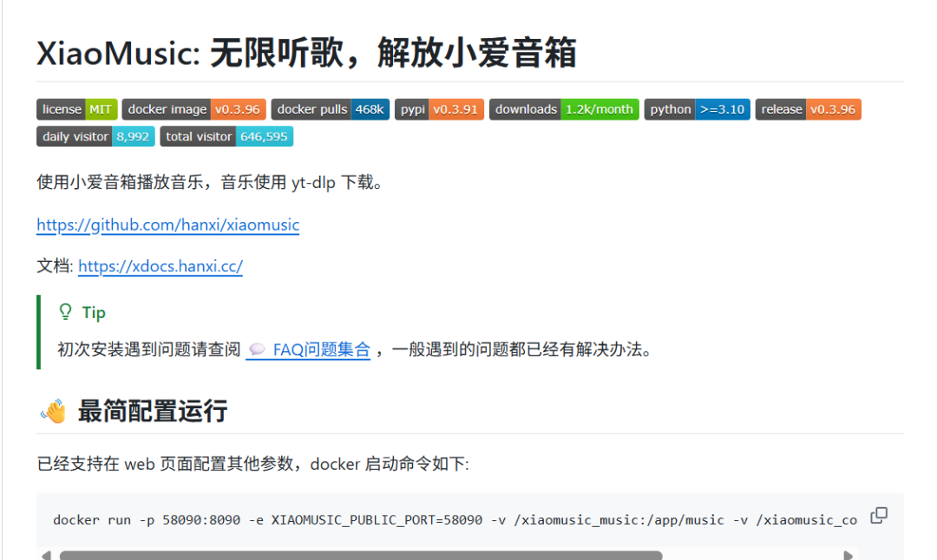Click the license MIT badge

pyautogui.click(x=76, y=109)
